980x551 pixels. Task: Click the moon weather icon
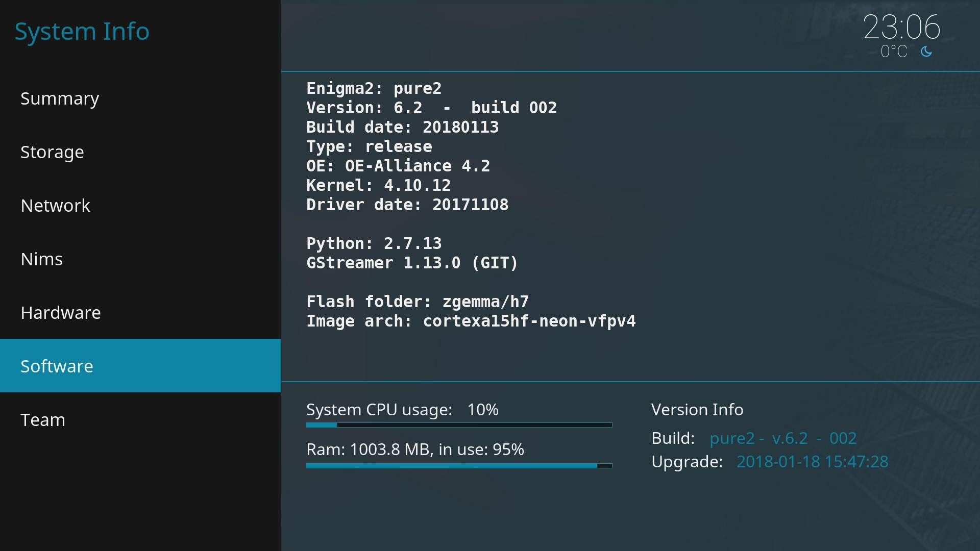(926, 52)
